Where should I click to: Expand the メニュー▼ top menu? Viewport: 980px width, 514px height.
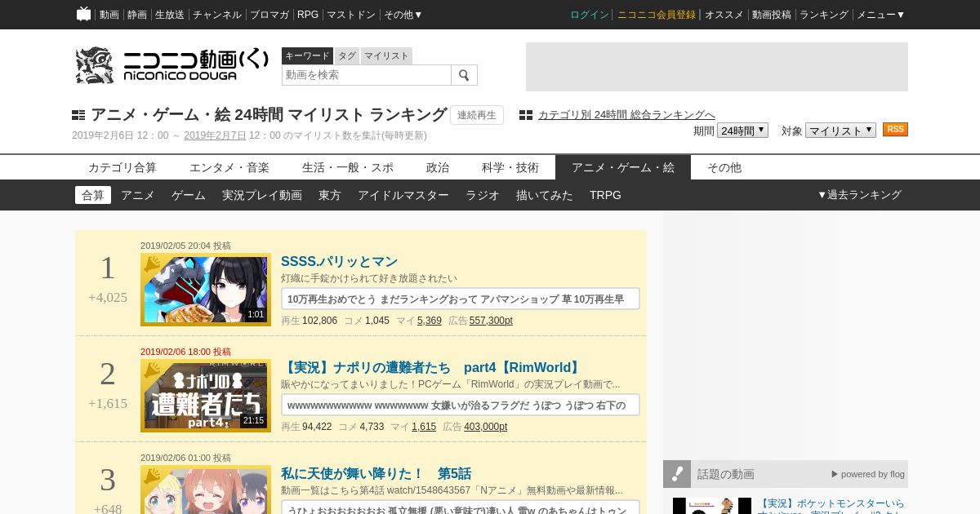point(880,15)
